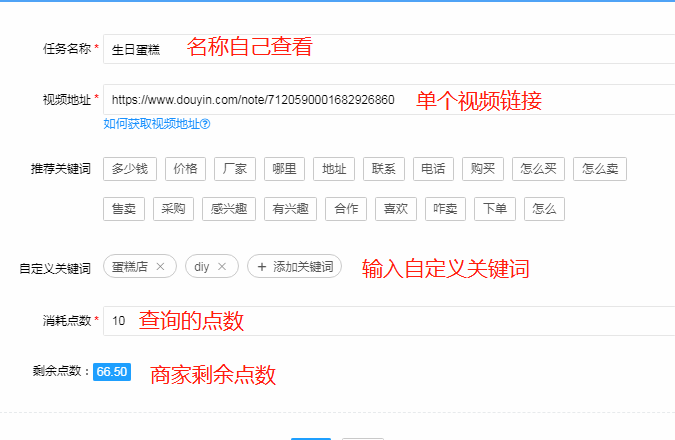Remove the 蛋糕店 custom keyword with X
675x440 pixels.
pyautogui.click(x=160, y=267)
